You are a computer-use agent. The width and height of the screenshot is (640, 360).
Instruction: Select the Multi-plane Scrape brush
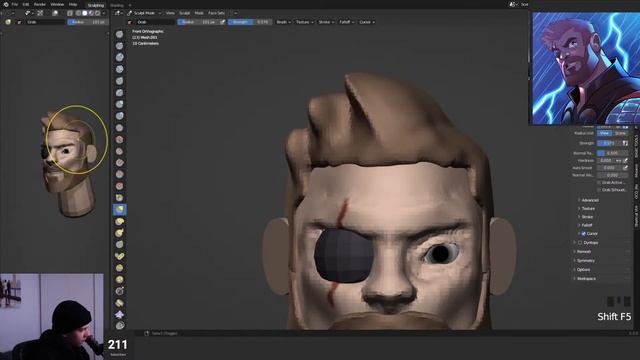120,187
